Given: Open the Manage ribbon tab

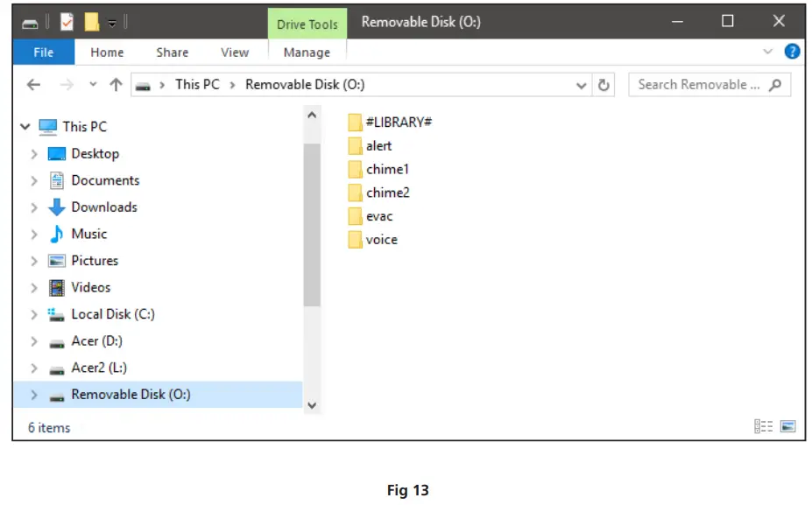Looking at the screenshot, I should click(307, 53).
